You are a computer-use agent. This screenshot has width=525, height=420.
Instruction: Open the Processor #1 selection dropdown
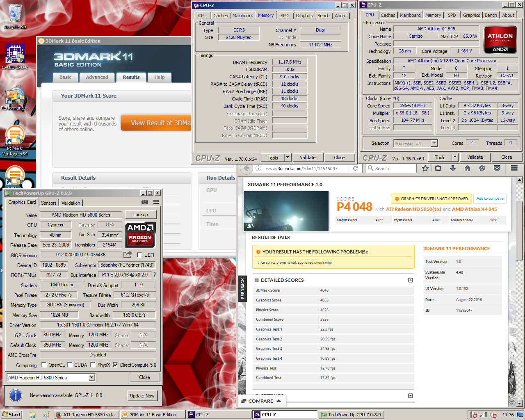(434, 143)
